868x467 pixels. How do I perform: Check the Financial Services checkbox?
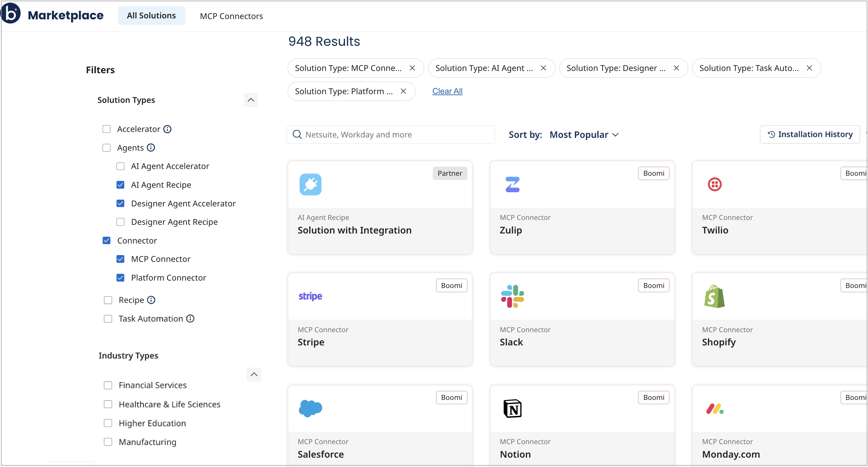(108, 385)
